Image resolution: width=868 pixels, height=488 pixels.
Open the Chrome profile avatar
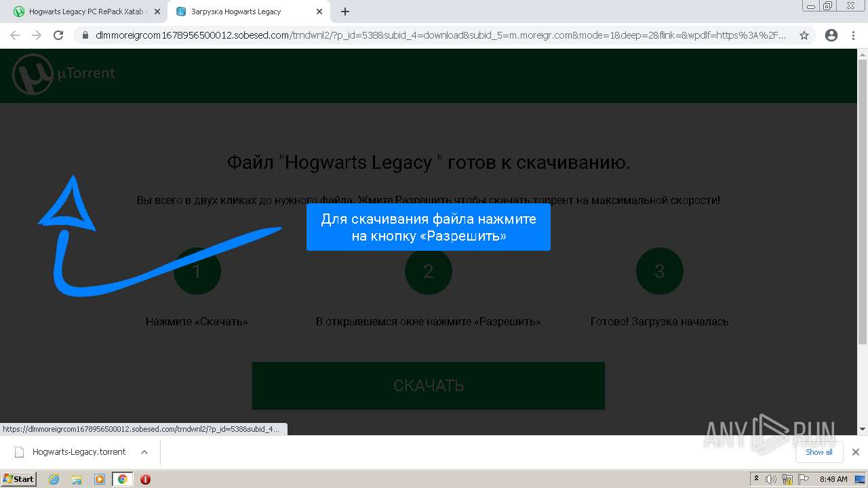(831, 35)
